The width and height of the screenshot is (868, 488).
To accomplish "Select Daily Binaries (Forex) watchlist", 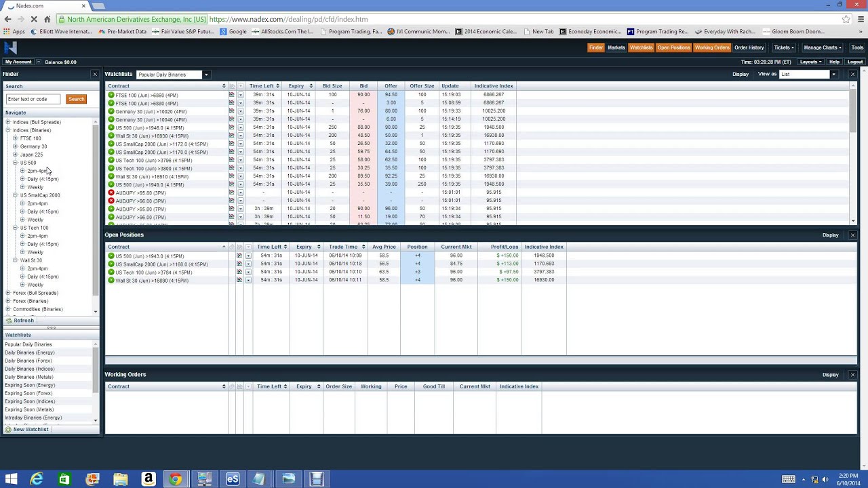I will [x=28, y=361].
